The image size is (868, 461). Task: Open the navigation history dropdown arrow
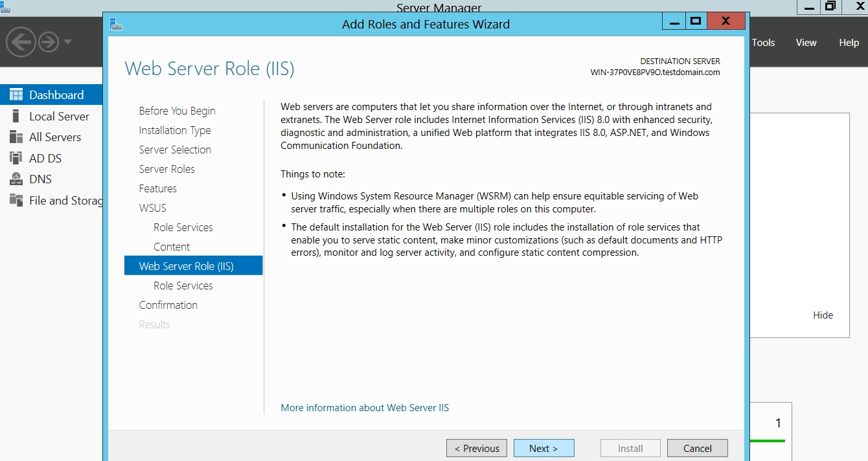click(68, 43)
